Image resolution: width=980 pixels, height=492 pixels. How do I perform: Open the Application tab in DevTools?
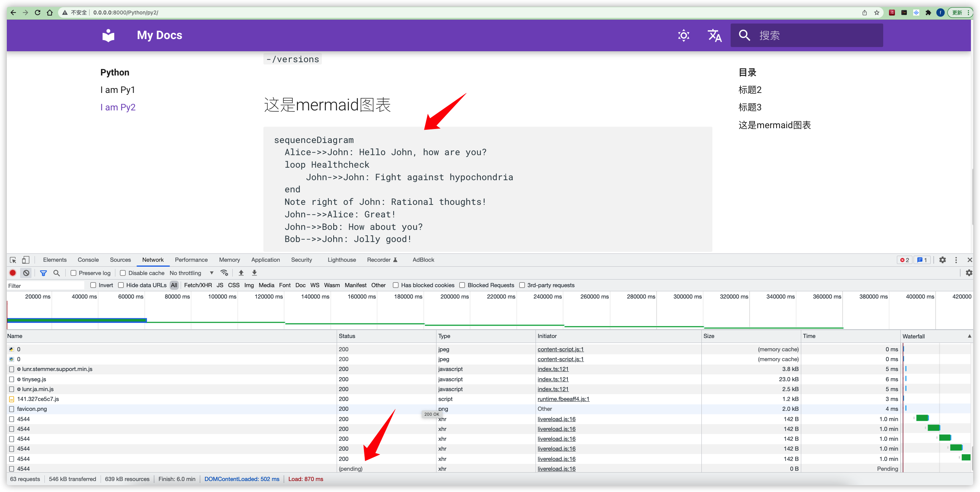tap(265, 260)
